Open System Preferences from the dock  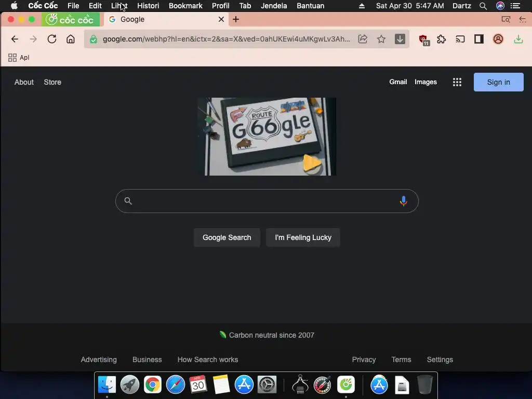coord(267,385)
